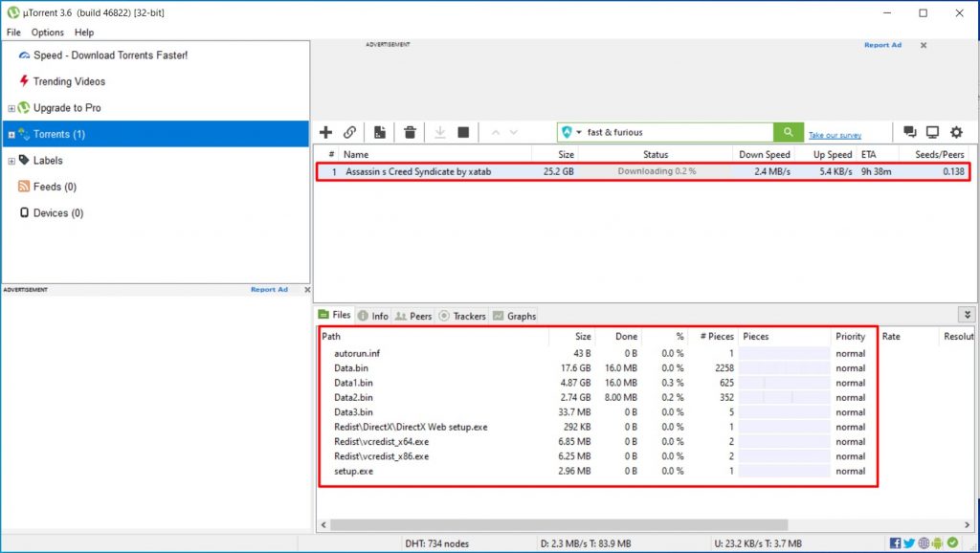Expand the Labels tree node
The image size is (980, 553).
(x=11, y=161)
